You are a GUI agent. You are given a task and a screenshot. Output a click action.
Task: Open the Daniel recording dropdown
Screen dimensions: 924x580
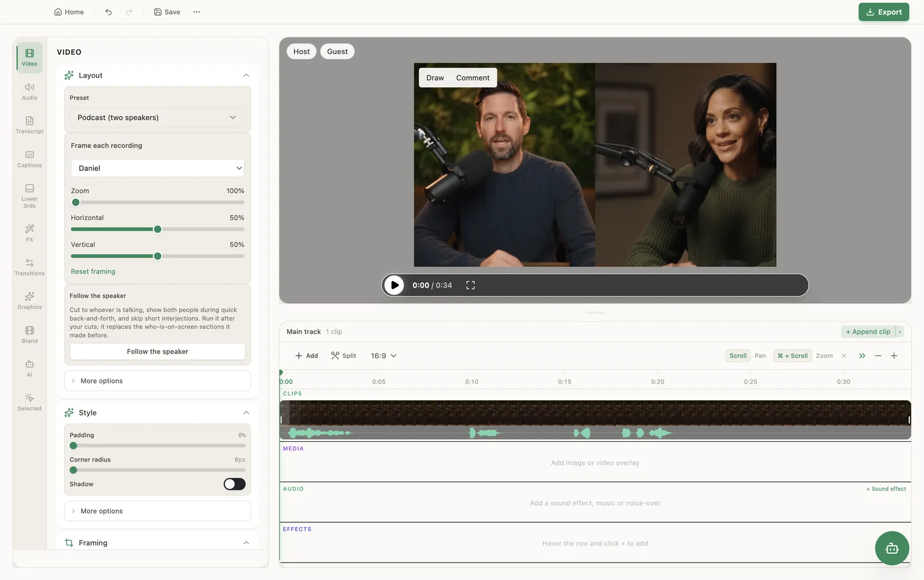point(157,168)
